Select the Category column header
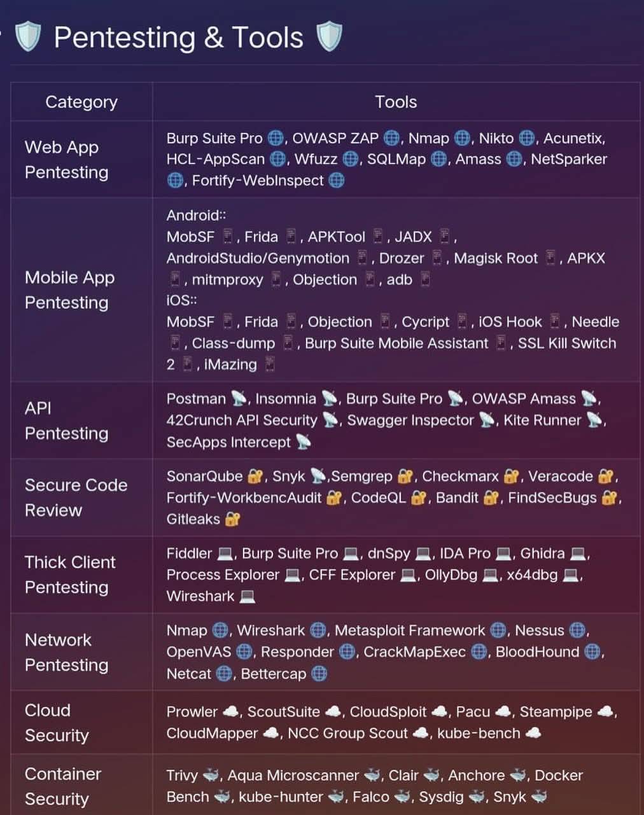 tap(81, 102)
